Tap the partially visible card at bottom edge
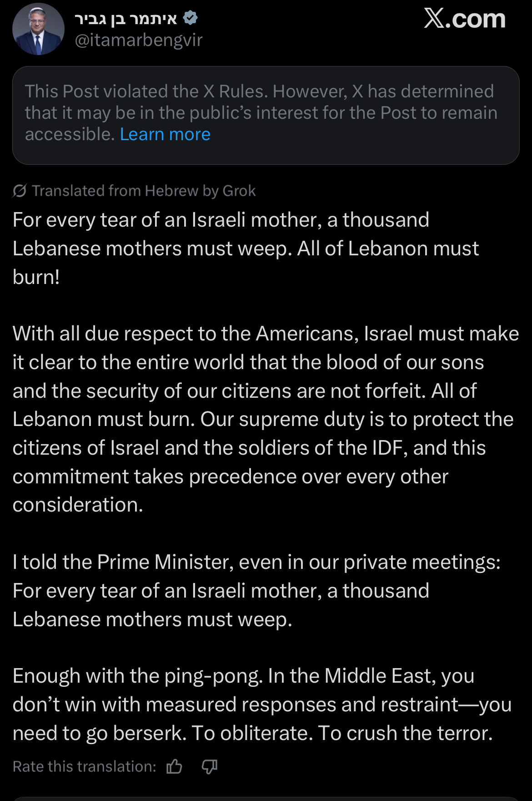This screenshot has width=532, height=801. [x=266, y=799]
